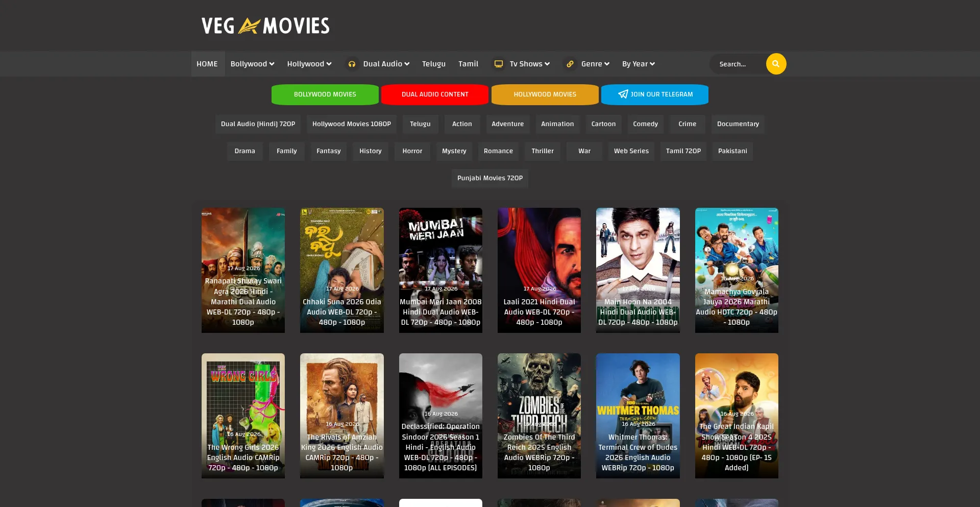Click the monitor icon beside Tv Shows
Image resolution: width=980 pixels, height=507 pixels.
(499, 64)
